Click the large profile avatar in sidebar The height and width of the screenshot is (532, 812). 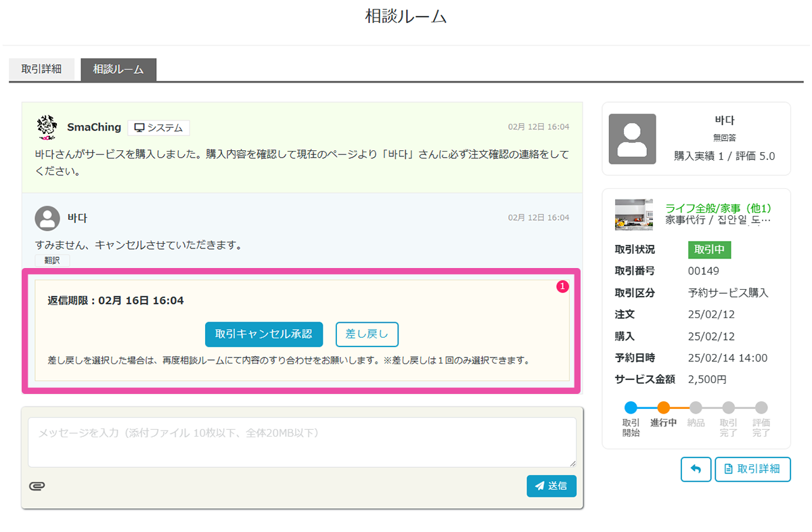pos(632,139)
